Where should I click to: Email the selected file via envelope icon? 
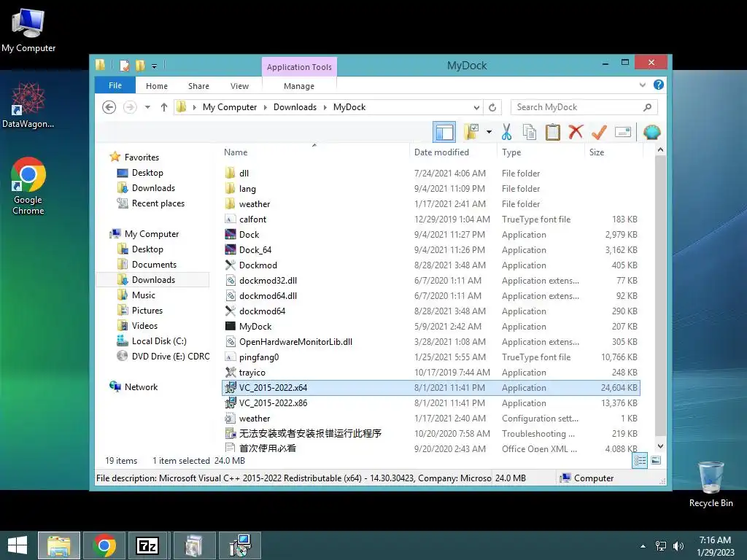pos(623,132)
